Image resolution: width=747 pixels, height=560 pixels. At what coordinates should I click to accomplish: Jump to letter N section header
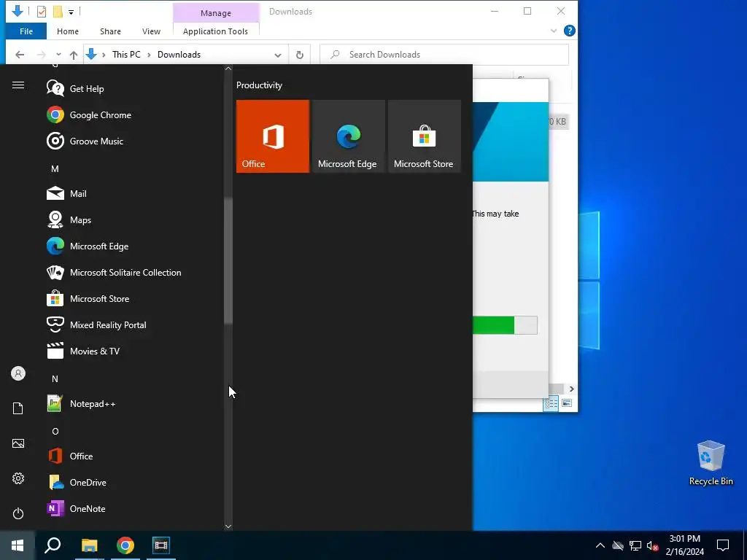point(55,378)
